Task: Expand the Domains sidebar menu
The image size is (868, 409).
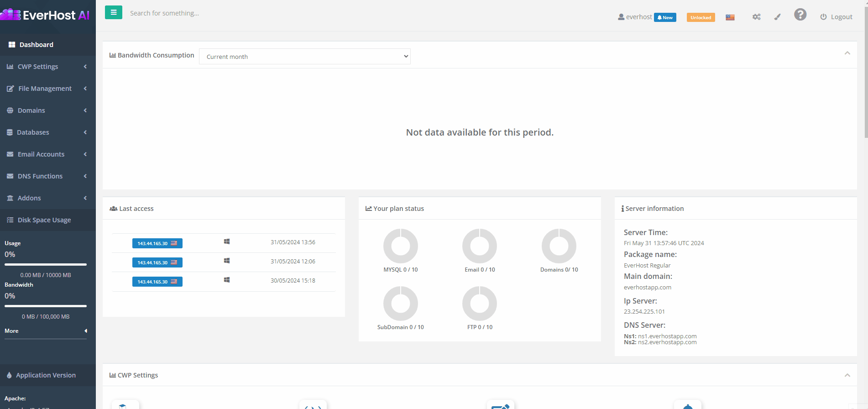Action: (x=48, y=110)
